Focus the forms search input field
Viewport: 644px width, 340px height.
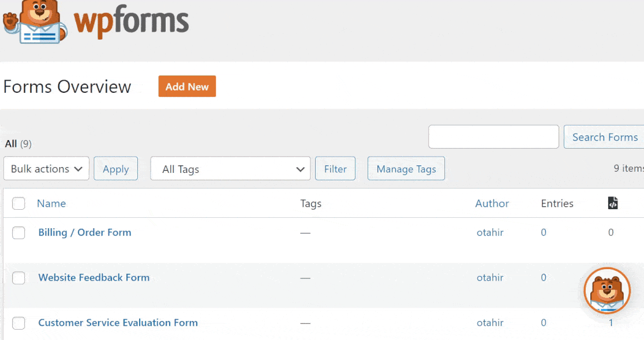coord(493,137)
